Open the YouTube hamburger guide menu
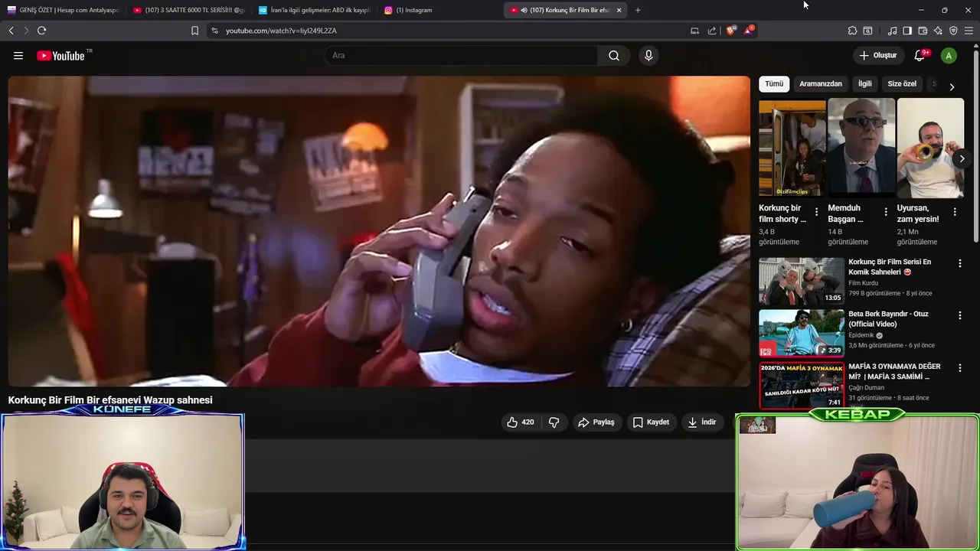This screenshot has width=980, height=551. (x=18, y=55)
